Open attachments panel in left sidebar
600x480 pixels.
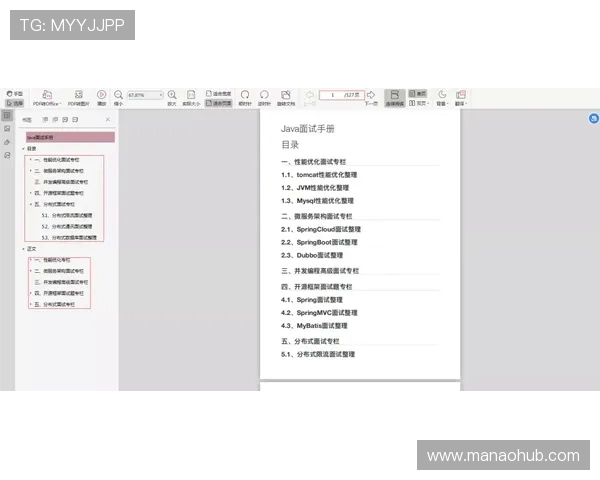coord(7,155)
